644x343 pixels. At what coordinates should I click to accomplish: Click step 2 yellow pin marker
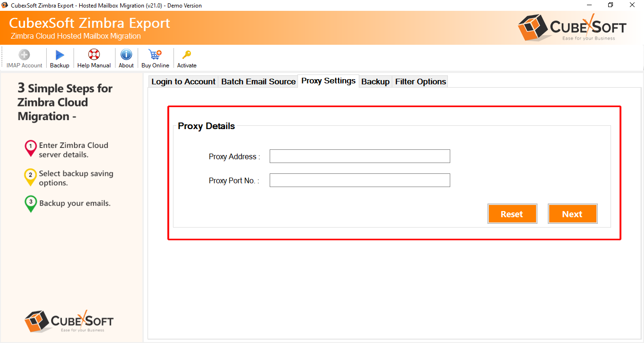coord(30,177)
